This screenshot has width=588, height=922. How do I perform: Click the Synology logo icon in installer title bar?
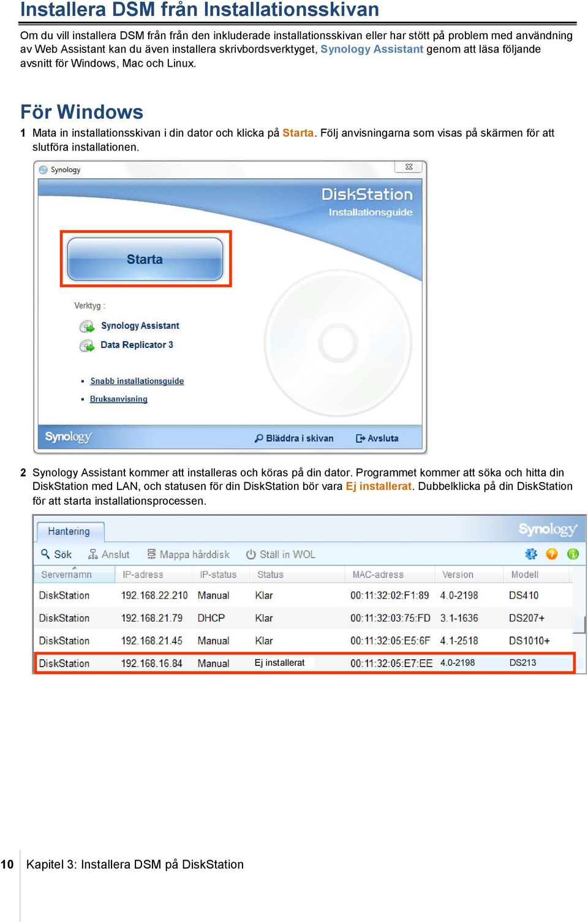point(43,170)
